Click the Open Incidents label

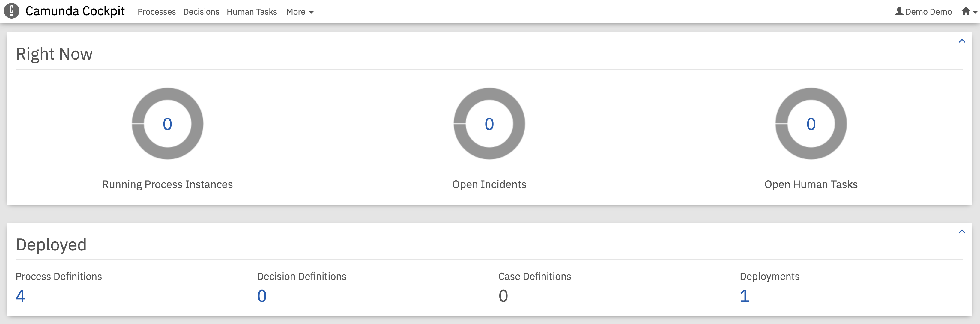(x=489, y=185)
